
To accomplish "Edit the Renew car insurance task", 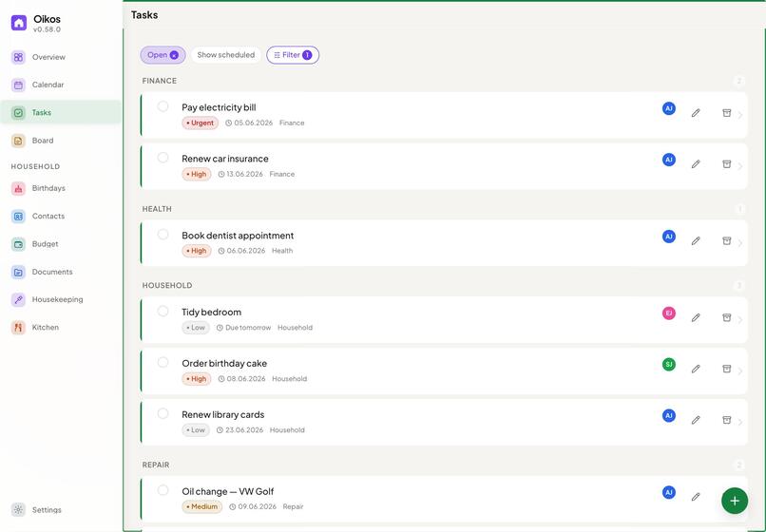I will coord(696,164).
